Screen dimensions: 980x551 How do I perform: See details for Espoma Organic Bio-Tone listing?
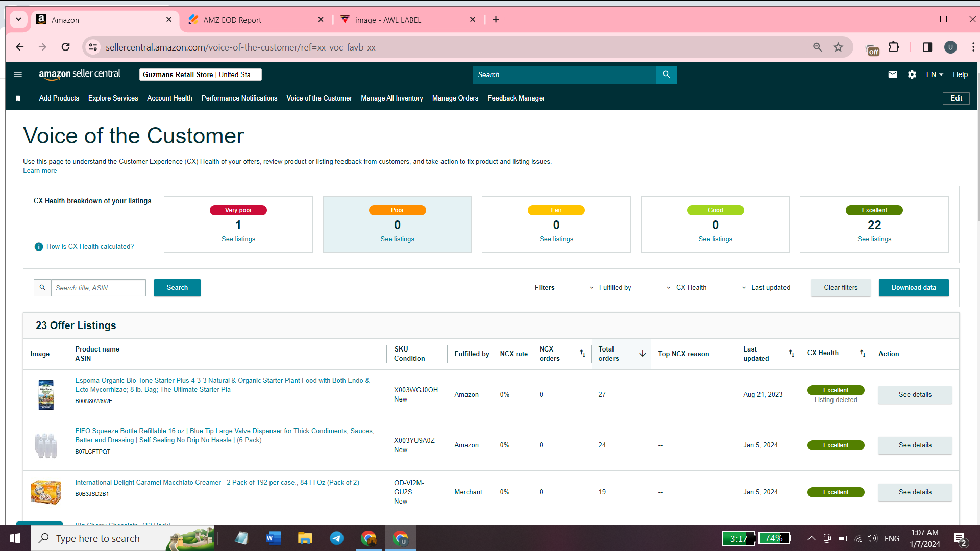(x=915, y=395)
